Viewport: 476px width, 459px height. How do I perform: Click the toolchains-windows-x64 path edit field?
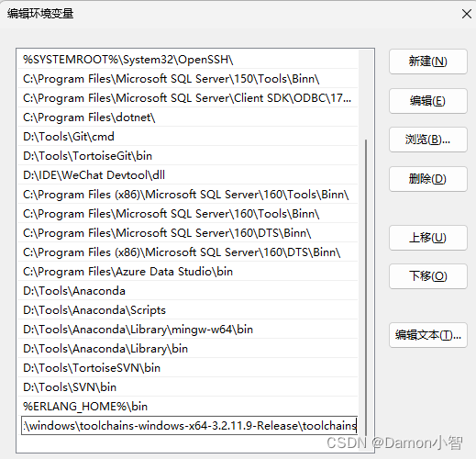click(x=189, y=425)
